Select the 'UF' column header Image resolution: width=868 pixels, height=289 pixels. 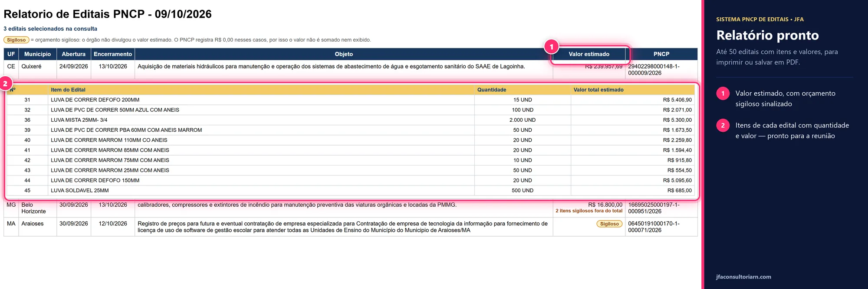(x=11, y=54)
